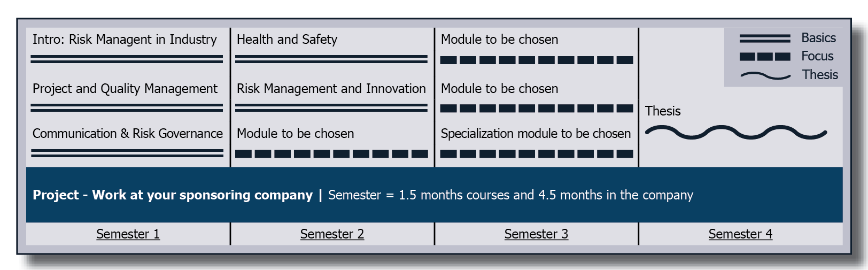868x270 pixels.
Task: Select Risk Management and Innovation module
Action: tap(331, 89)
